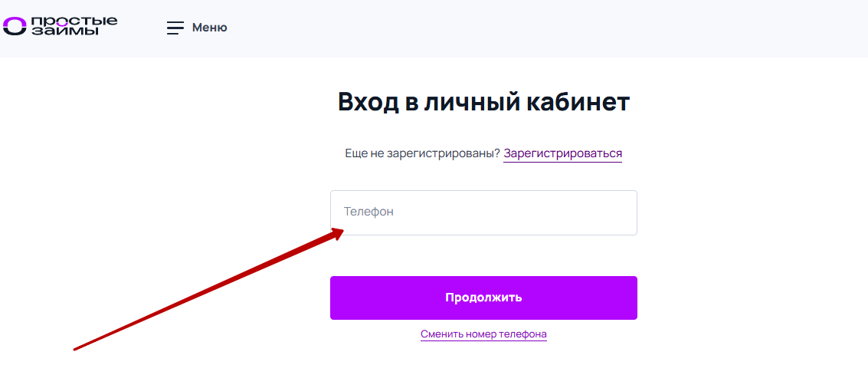This screenshot has height=375, width=868.
Task: Click the tail end of red arrow
Action: 77,349
